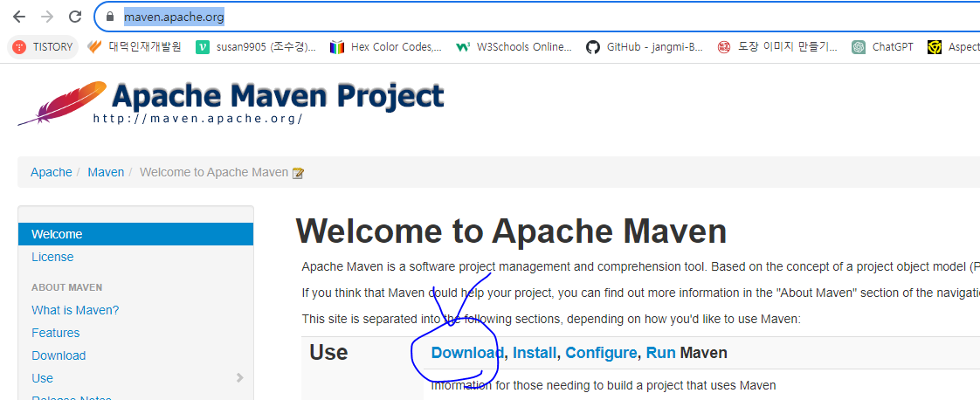Click the TISTORY bookmark favicon
This screenshot has height=400, width=980.
(19, 47)
